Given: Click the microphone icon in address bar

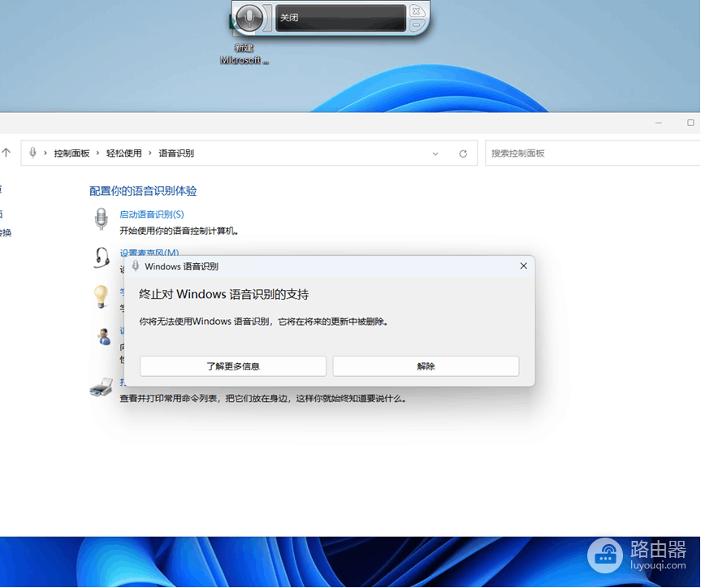Looking at the screenshot, I should 32,153.
